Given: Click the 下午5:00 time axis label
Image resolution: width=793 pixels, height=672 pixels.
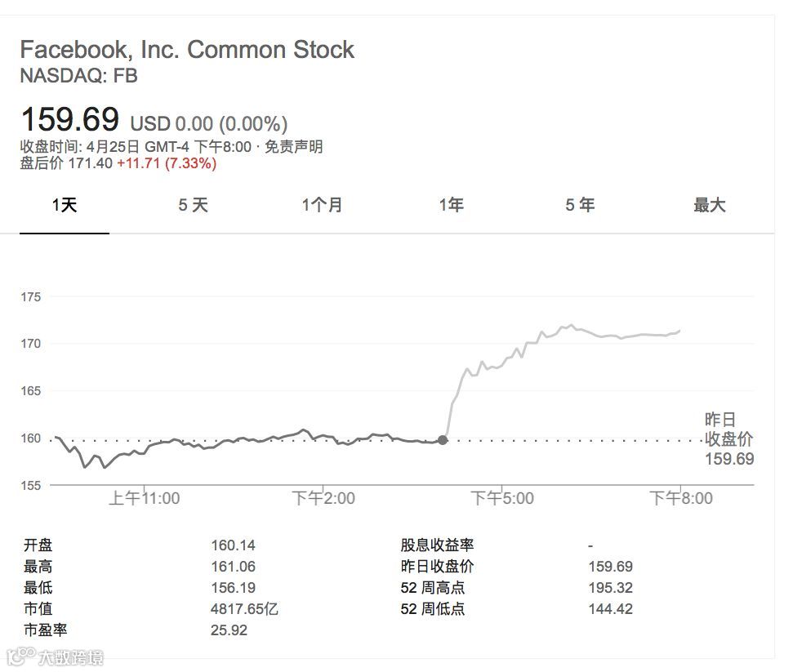Looking at the screenshot, I should click(x=502, y=498).
